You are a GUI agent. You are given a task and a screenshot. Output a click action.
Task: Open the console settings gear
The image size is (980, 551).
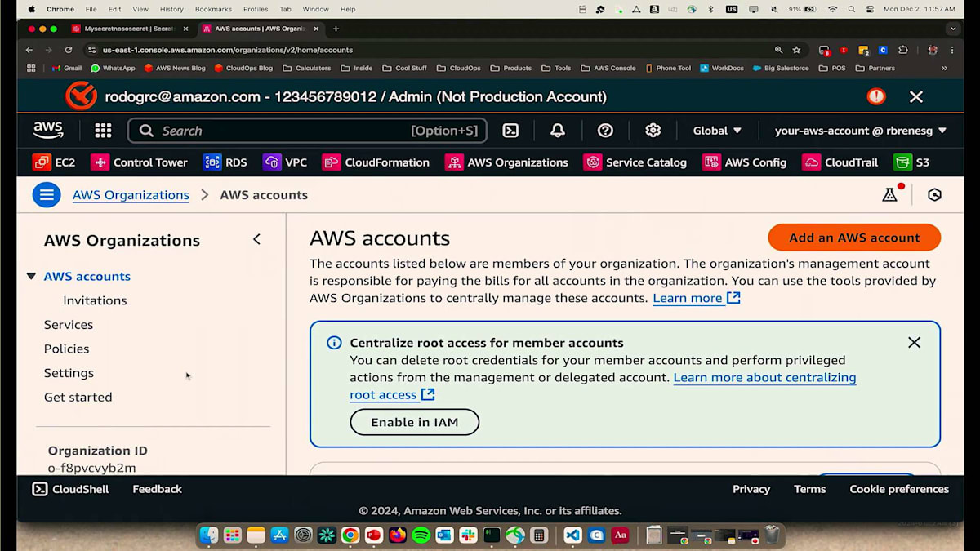click(653, 131)
